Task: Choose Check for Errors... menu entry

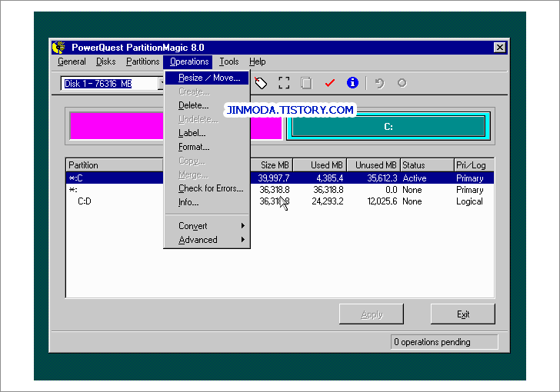Action: (207, 188)
